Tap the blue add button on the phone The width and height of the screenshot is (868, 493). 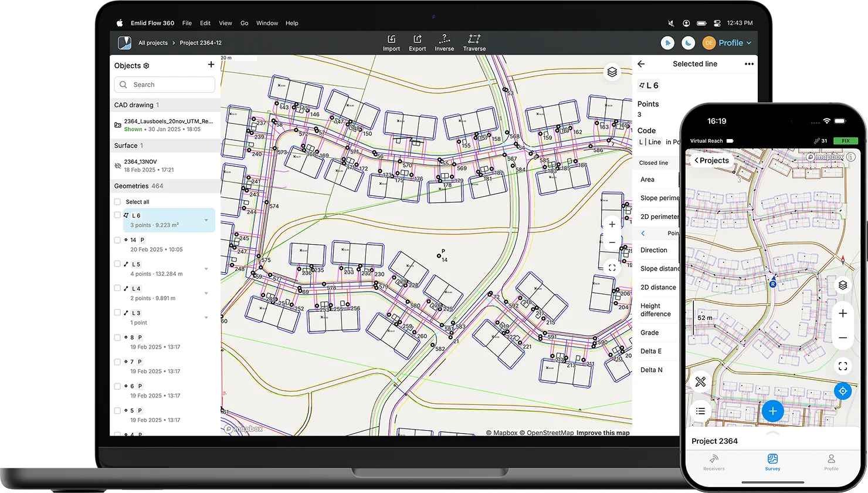pos(772,411)
